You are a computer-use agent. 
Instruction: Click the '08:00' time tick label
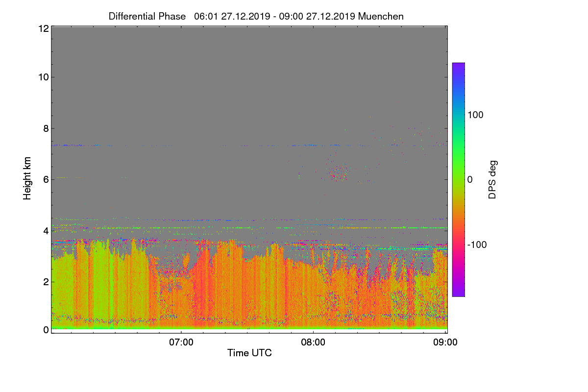pos(313,342)
